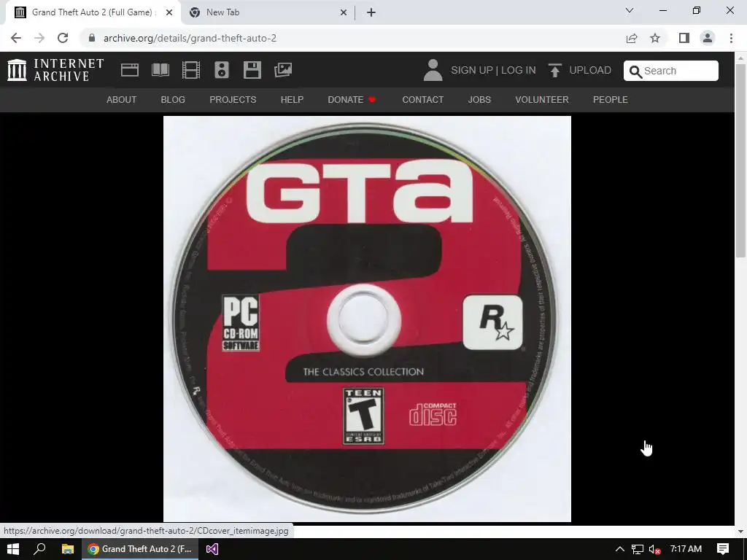Open the BLOG menu item

[173, 99]
